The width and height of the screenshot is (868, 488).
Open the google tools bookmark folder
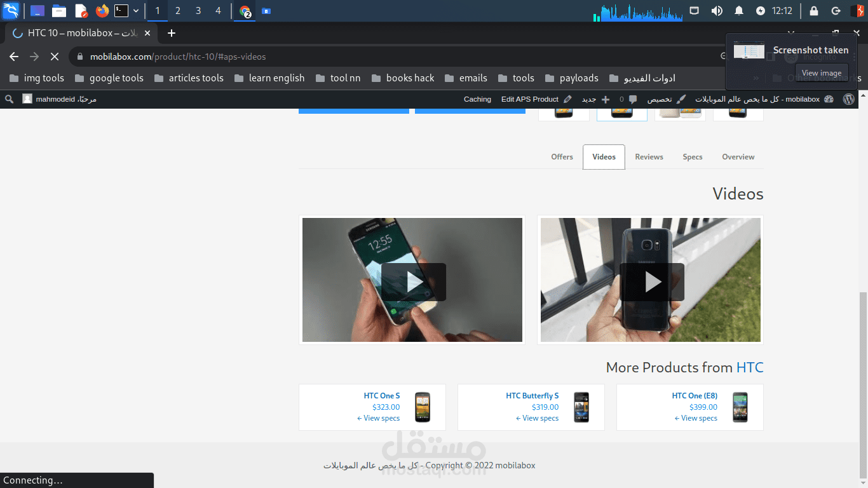coord(109,78)
